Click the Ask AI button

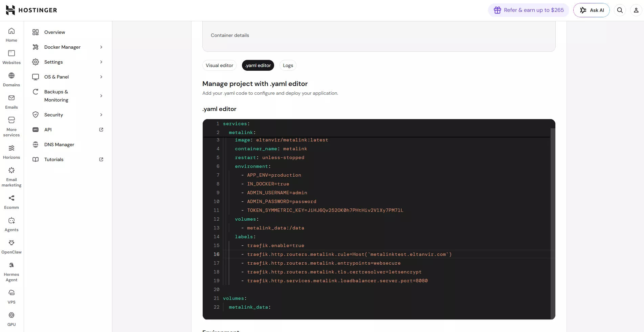click(592, 10)
